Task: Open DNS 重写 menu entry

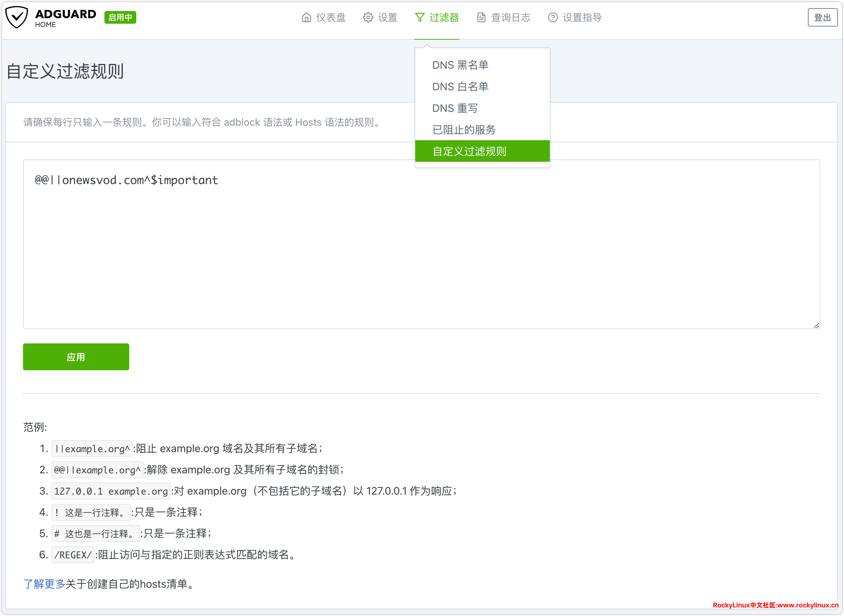Action: pos(455,108)
